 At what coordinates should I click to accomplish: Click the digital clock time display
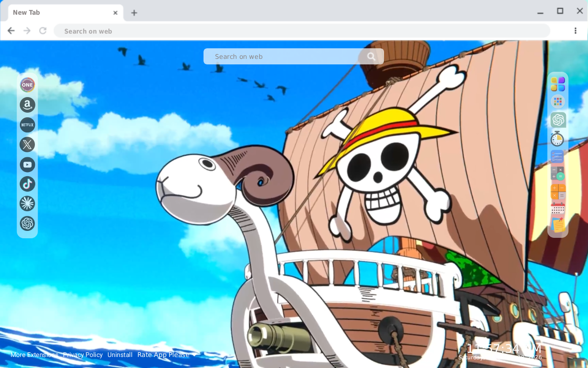504,348
